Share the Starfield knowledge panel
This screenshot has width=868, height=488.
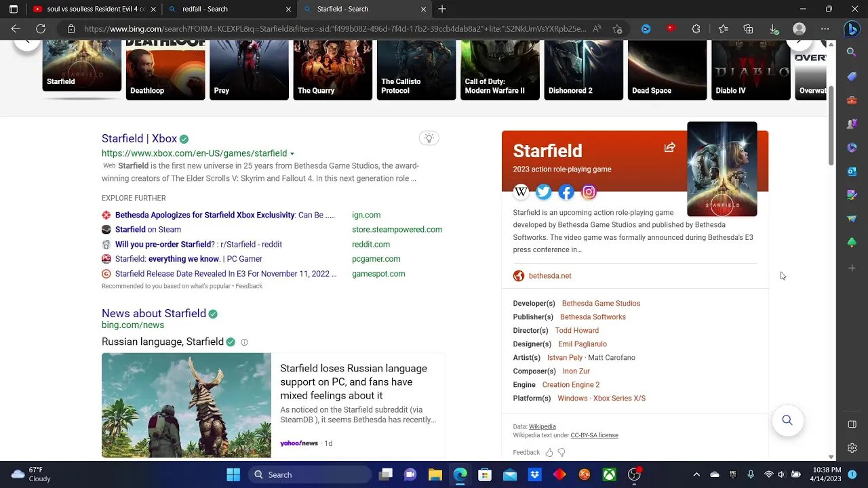coord(670,147)
